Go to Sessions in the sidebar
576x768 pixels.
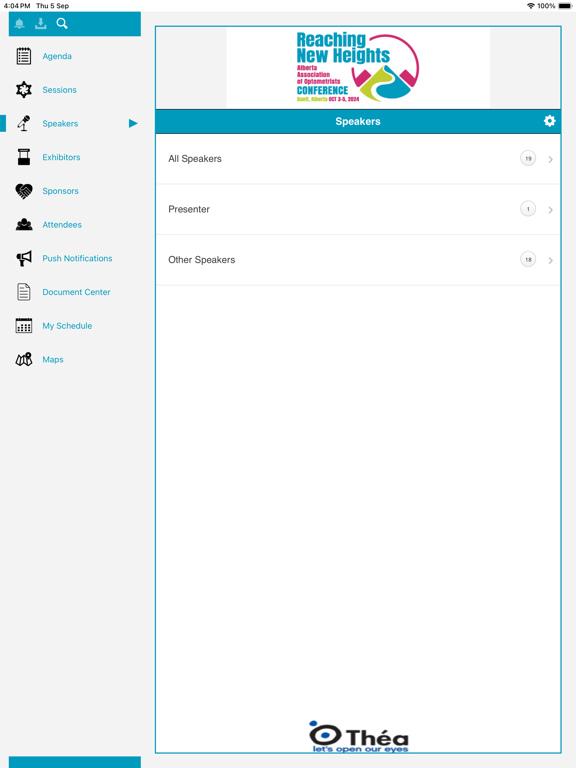(x=59, y=90)
